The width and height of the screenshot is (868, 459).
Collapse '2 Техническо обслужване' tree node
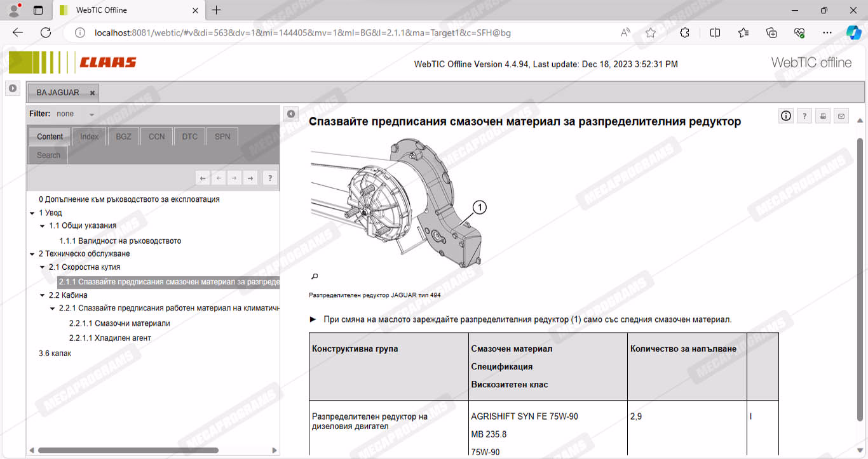[x=32, y=254]
